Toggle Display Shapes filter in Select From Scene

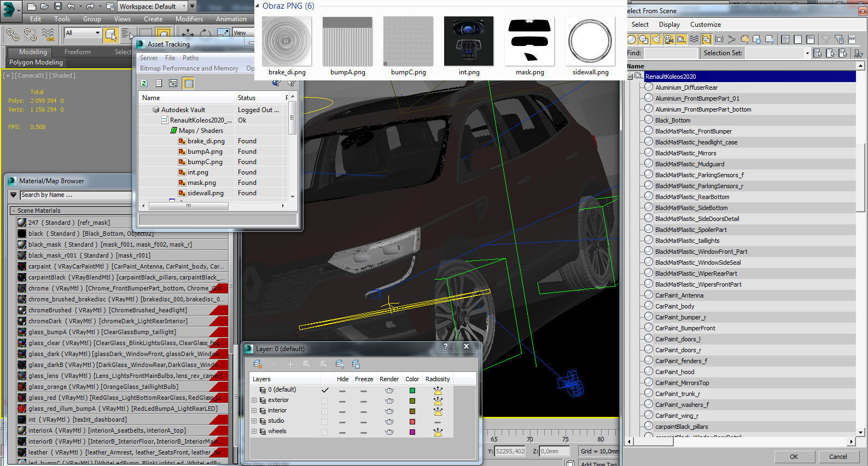(x=644, y=39)
